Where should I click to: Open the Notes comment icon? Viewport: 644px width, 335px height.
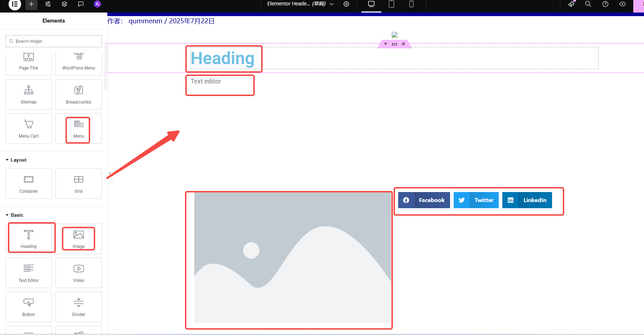point(80,4)
